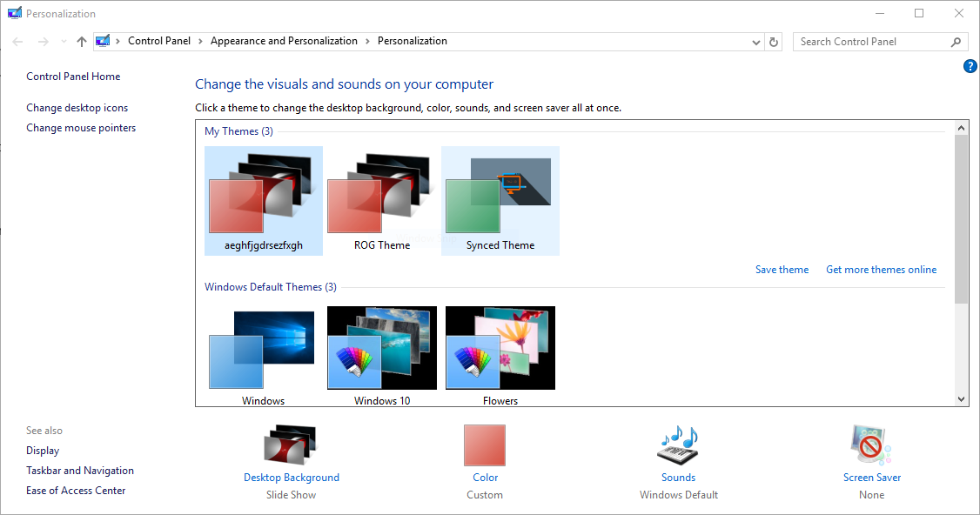Click Windows Default Themes (3) header

[271, 287]
